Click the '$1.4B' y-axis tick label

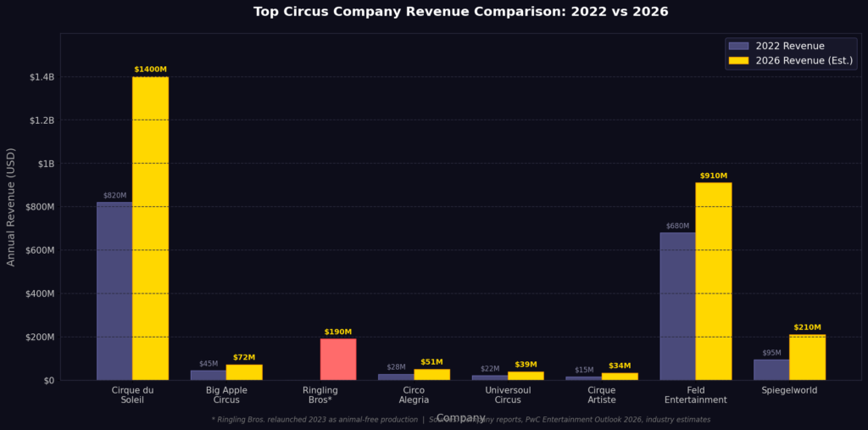[x=42, y=77]
